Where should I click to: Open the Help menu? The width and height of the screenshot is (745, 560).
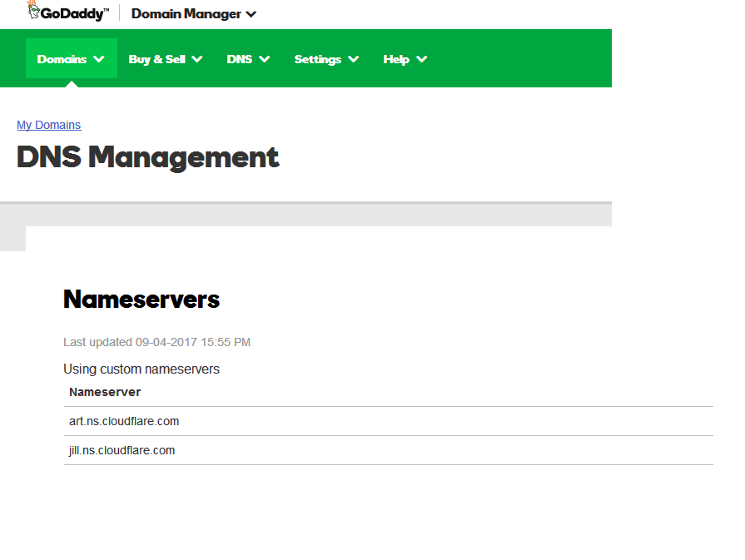pyautogui.click(x=405, y=59)
